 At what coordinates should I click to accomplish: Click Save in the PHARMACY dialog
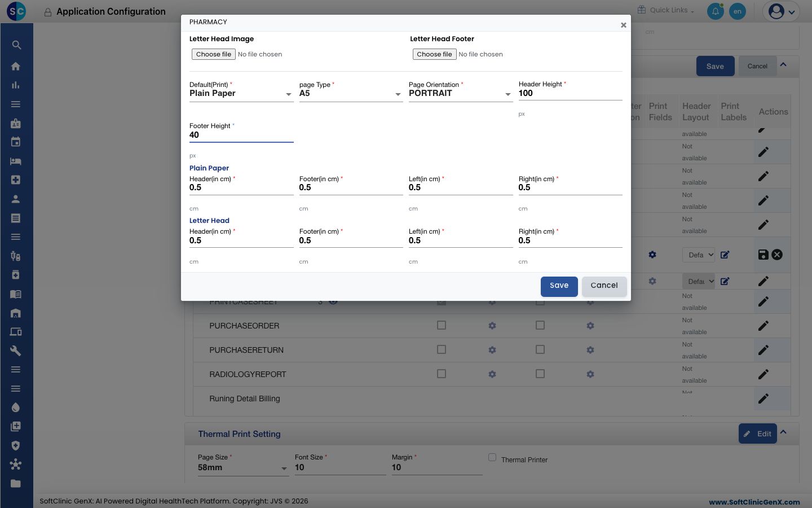(x=559, y=286)
